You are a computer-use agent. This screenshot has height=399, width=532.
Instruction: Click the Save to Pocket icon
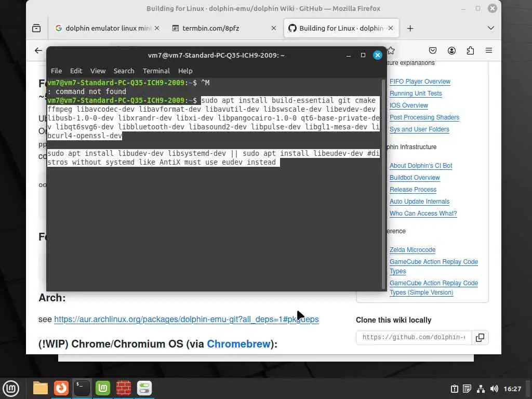click(433, 50)
